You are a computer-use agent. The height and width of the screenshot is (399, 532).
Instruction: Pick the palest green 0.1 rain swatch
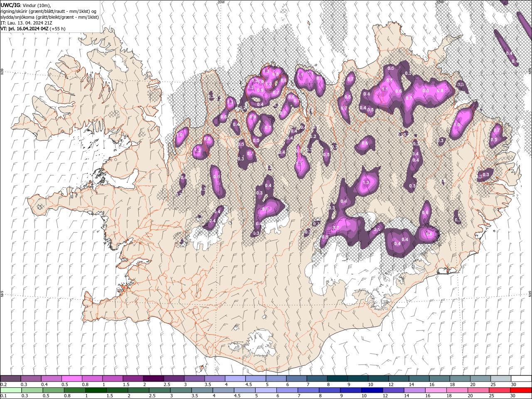pyautogui.click(x=10, y=390)
